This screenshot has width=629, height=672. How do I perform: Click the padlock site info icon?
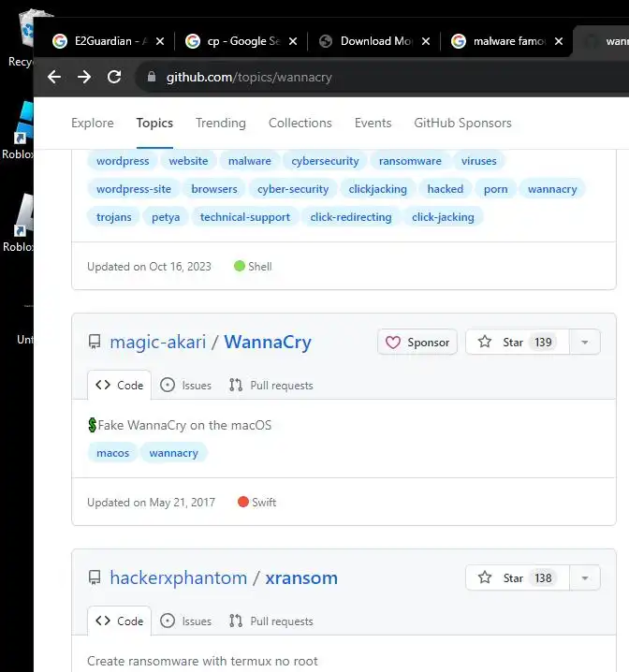point(152,77)
